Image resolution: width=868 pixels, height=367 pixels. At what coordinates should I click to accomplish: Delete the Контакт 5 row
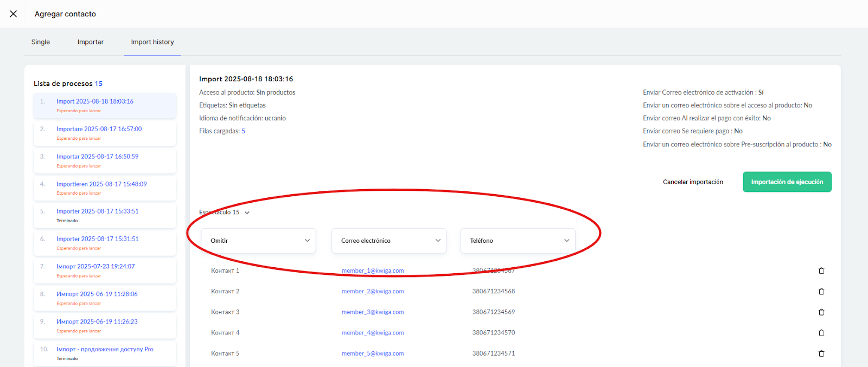(x=821, y=353)
